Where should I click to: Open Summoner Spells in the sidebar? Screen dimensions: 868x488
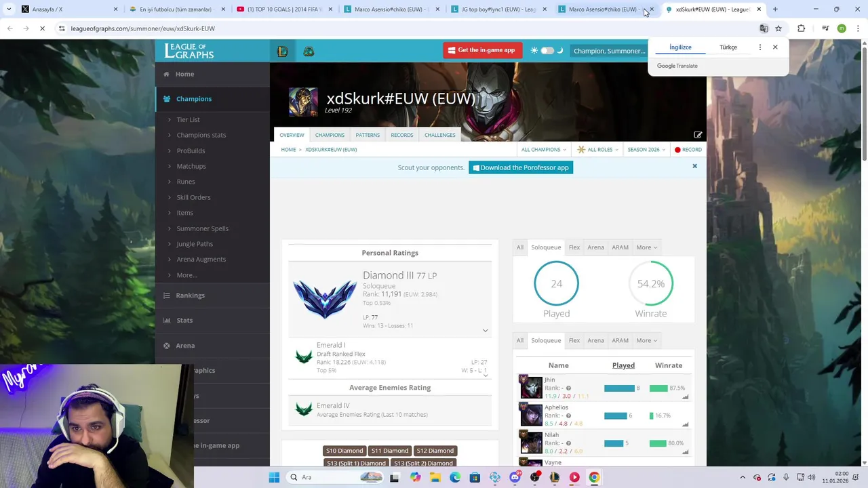(x=202, y=228)
